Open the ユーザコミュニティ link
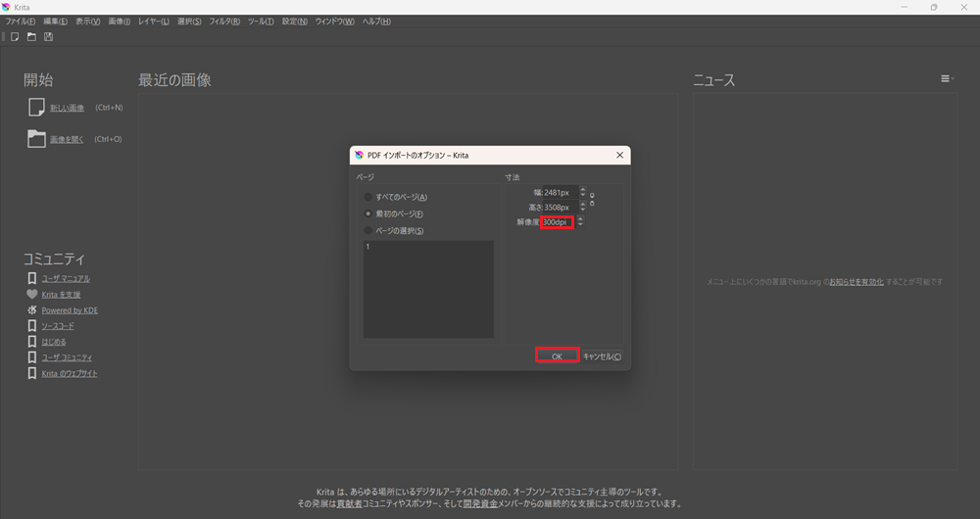Image resolution: width=980 pixels, height=519 pixels. pyautogui.click(x=67, y=357)
